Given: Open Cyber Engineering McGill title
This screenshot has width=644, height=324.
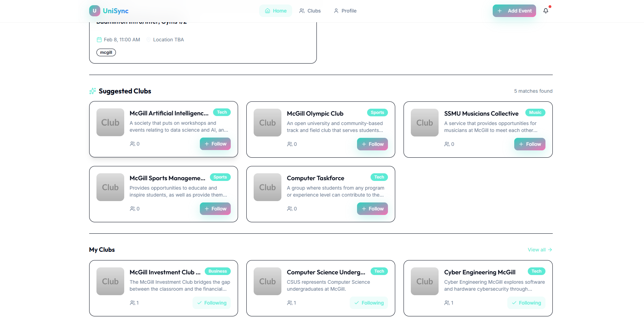Looking at the screenshot, I should click(480, 272).
